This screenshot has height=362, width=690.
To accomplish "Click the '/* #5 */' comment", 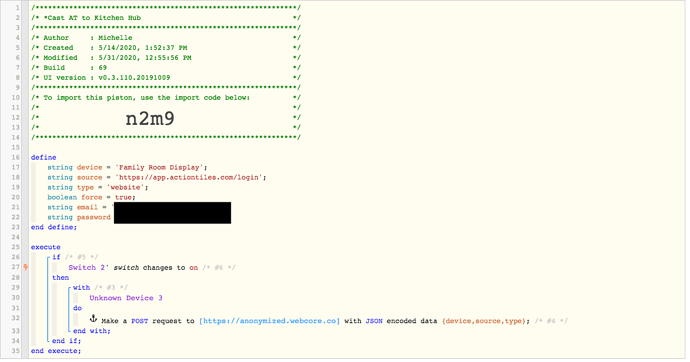I will (81, 257).
